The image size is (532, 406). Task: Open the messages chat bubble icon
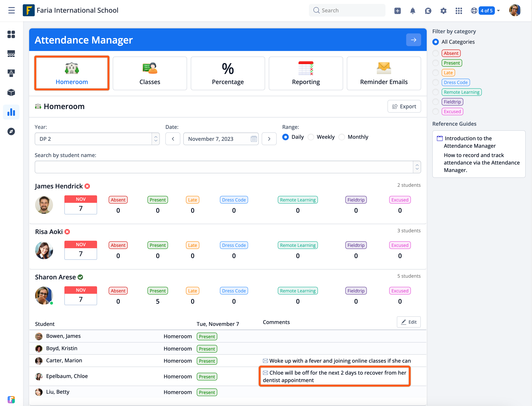pos(428,11)
